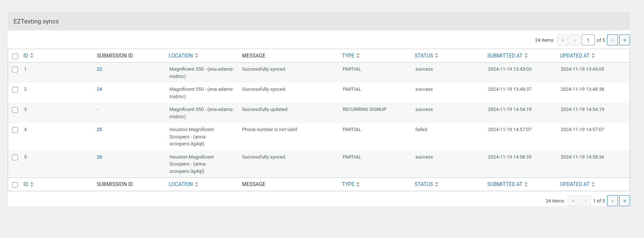Open submission ID 25 link
The width and height of the screenshot is (644, 238).
tap(99, 130)
